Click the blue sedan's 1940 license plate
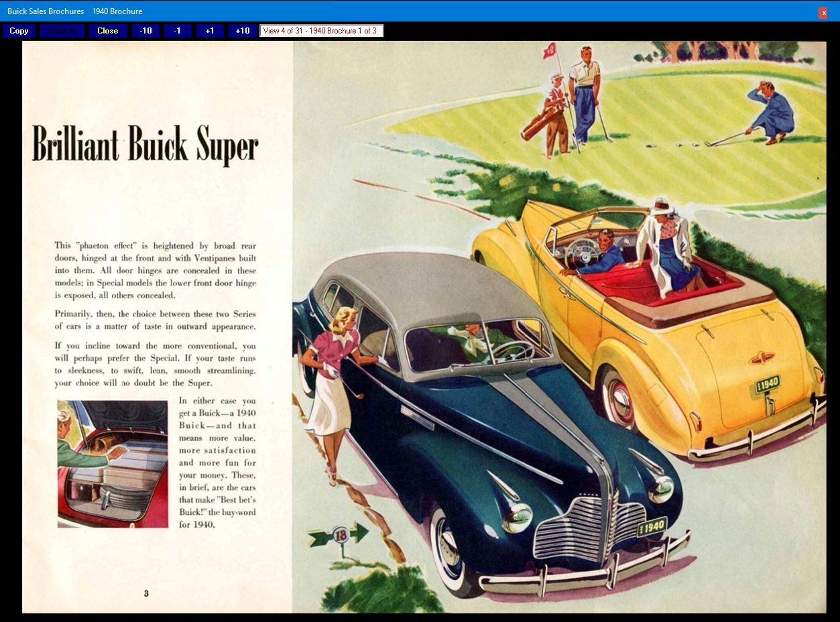Viewport: 840px width, 622px height. point(652,527)
